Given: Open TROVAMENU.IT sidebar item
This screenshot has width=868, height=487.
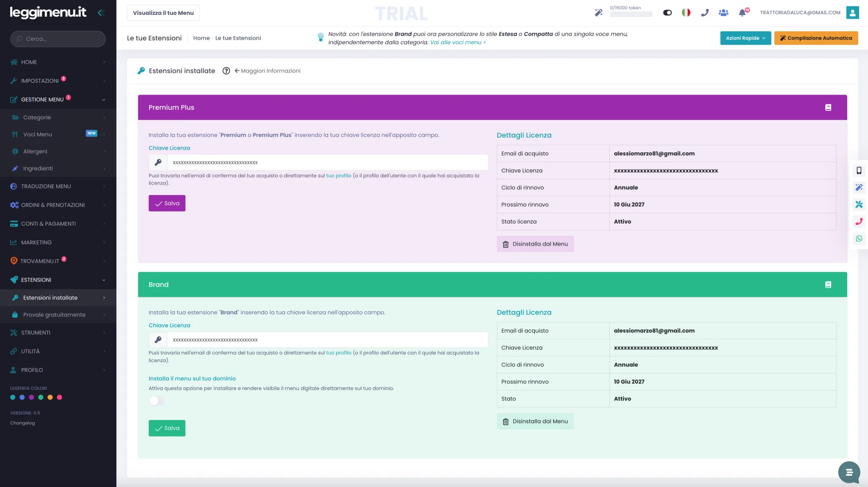Looking at the screenshot, I should click(x=58, y=261).
